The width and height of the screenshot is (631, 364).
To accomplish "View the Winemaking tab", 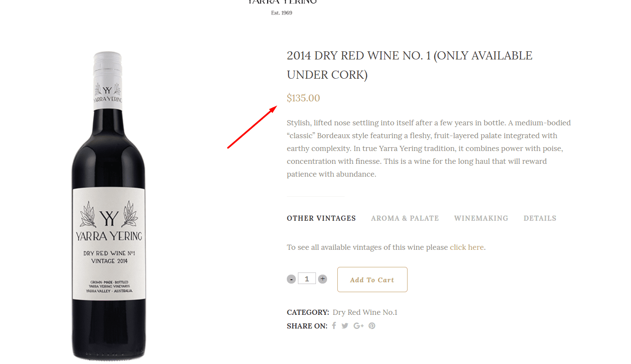I will (x=481, y=218).
